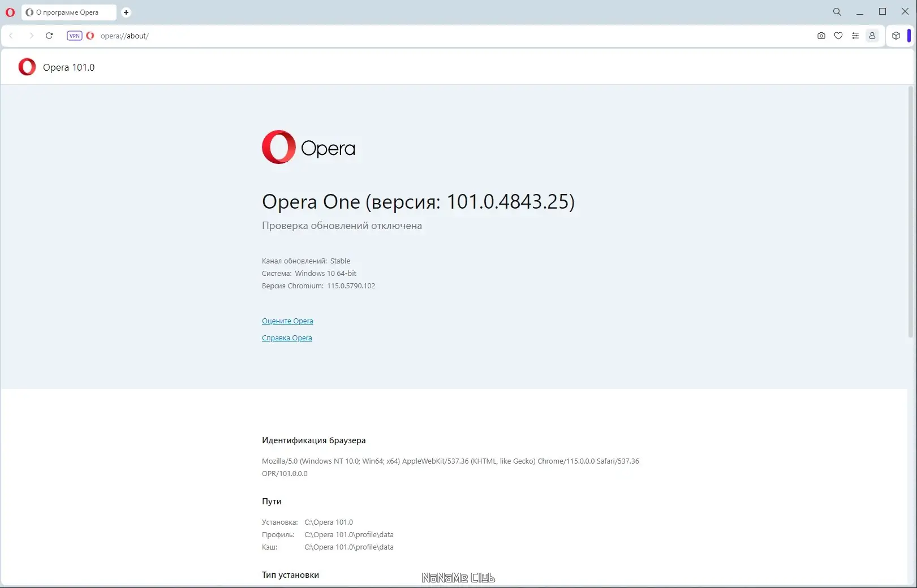The height and width of the screenshot is (588, 917).
Task: Click the page's vertical scrollbar
Action: pyautogui.click(x=910, y=212)
